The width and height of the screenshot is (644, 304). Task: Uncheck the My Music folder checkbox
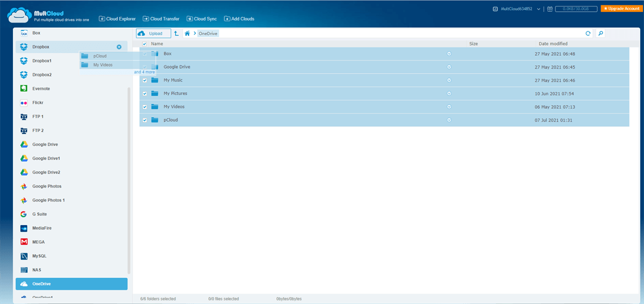(x=144, y=80)
